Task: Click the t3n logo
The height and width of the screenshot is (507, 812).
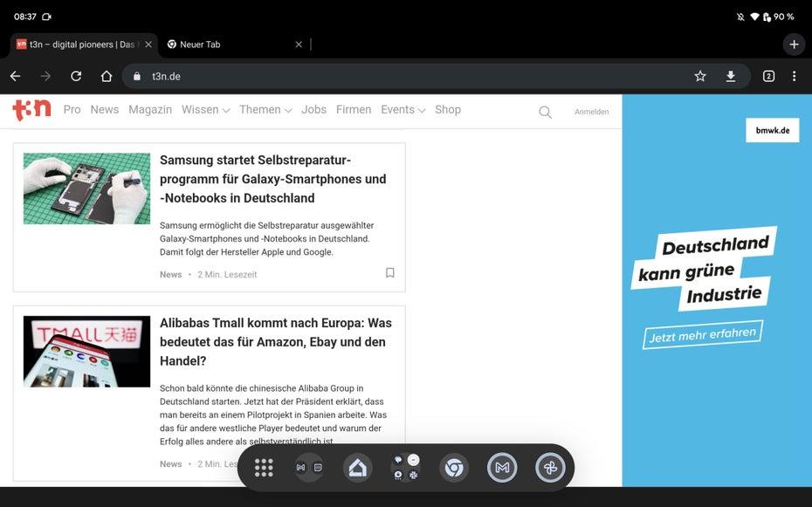Action: pyautogui.click(x=31, y=110)
